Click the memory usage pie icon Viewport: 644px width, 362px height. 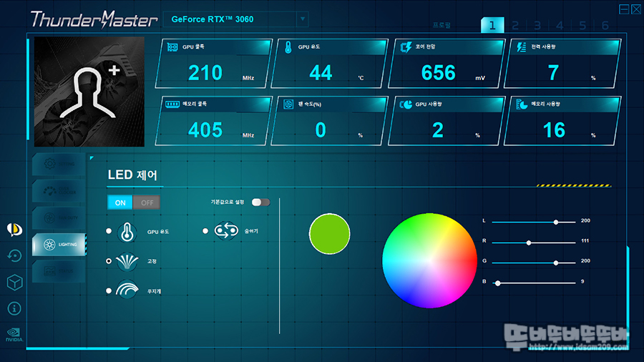click(522, 104)
